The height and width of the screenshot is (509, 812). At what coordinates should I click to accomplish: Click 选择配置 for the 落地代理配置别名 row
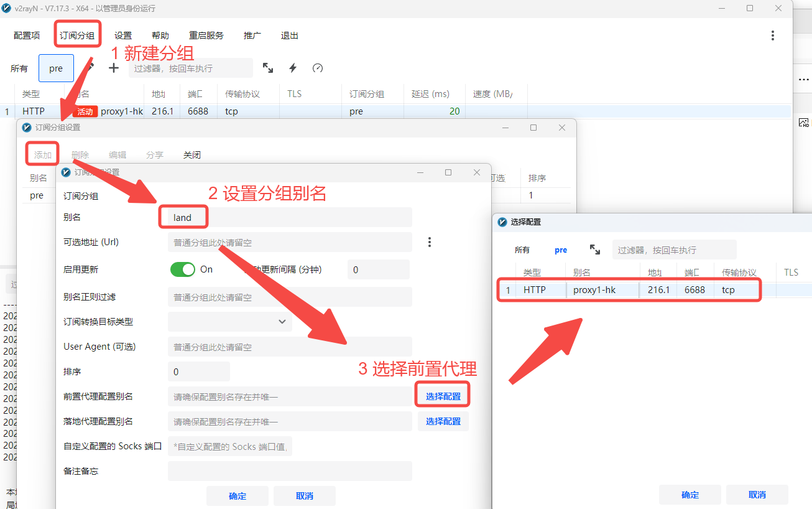tap(443, 421)
